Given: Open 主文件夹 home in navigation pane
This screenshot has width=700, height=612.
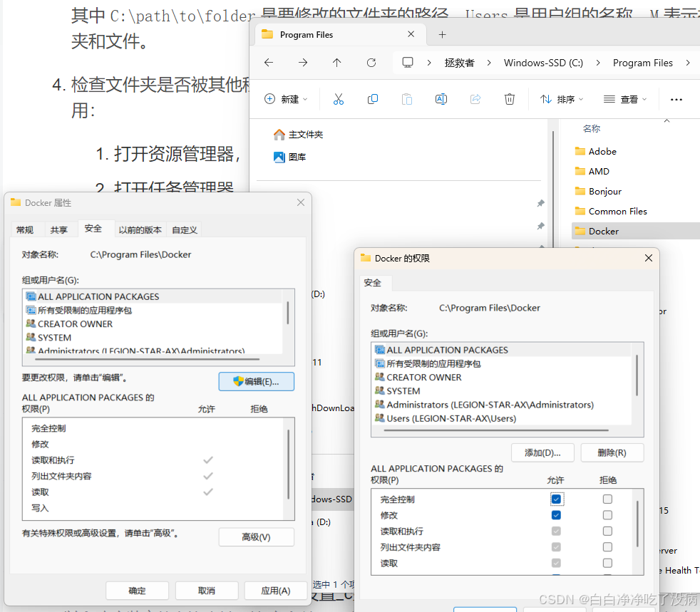Looking at the screenshot, I should tap(298, 134).
